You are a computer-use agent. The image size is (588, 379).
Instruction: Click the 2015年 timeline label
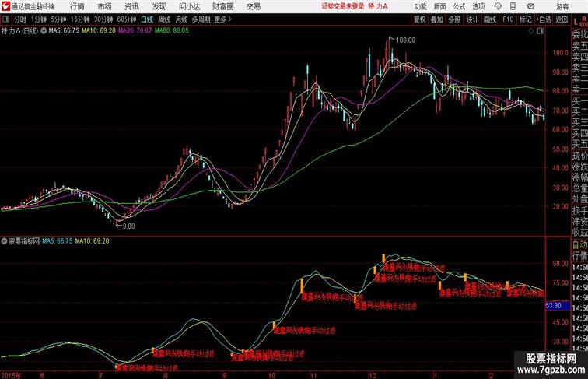pos(11,375)
